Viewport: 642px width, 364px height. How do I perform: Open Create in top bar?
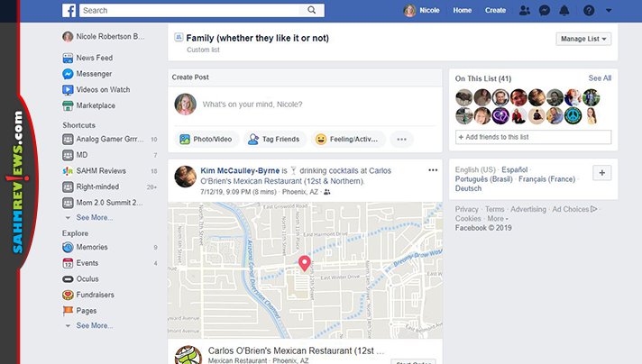click(x=495, y=10)
